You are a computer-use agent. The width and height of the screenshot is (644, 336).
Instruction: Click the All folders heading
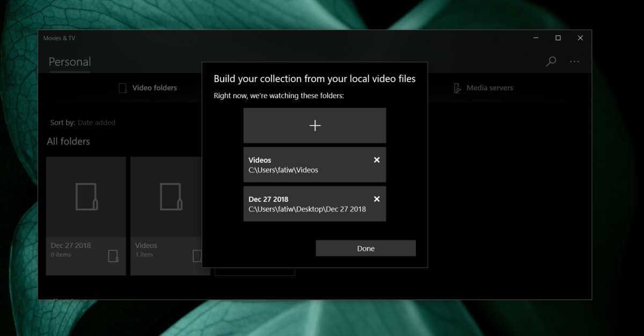coord(68,142)
